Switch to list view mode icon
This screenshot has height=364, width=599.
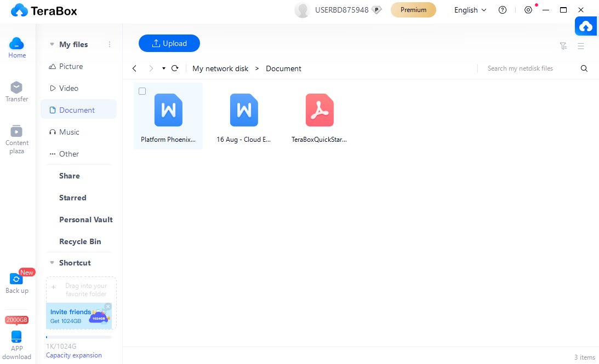tap(581, 46)
